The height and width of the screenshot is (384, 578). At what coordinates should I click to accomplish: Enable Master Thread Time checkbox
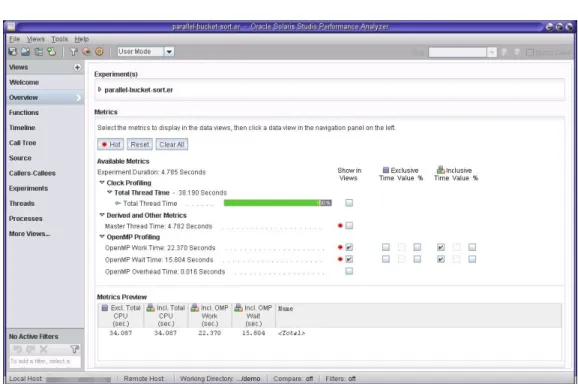click(349, 225)
